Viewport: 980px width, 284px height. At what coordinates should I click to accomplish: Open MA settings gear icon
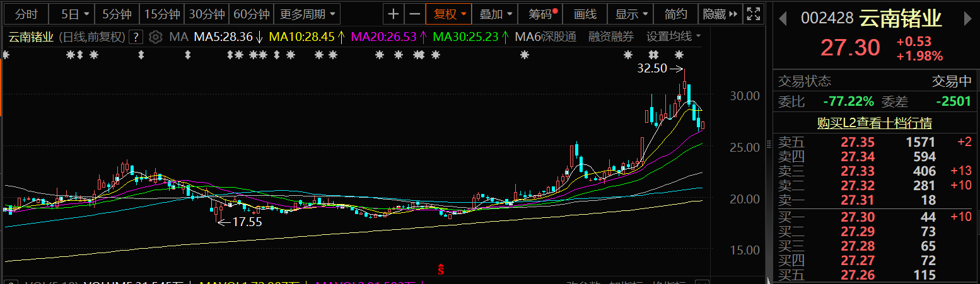[x=156, y=37]
